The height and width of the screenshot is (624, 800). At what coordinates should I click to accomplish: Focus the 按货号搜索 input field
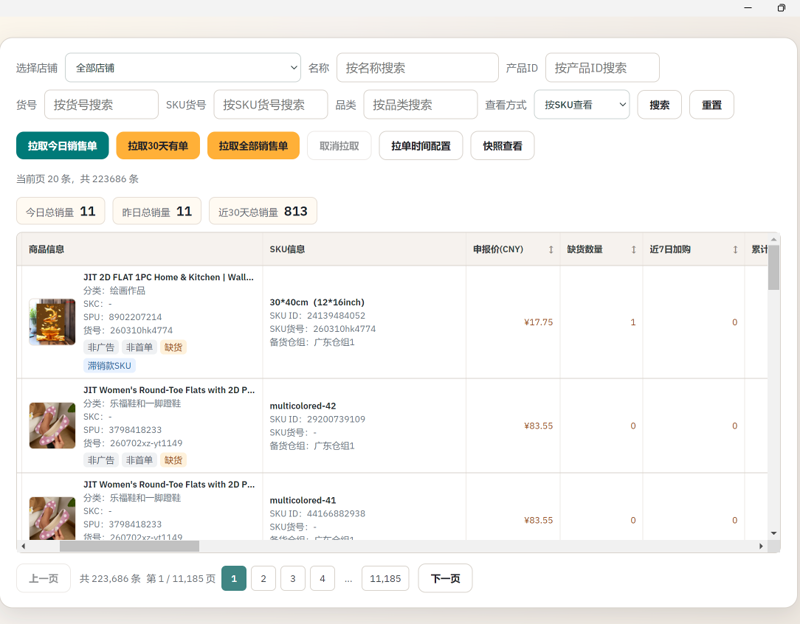click(x=101, y=105)
